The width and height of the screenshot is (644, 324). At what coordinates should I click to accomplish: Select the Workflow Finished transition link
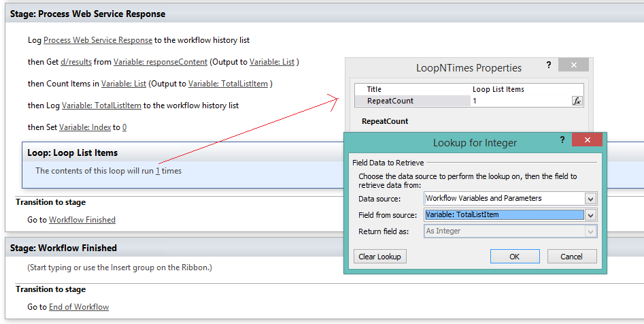point(82,220)
